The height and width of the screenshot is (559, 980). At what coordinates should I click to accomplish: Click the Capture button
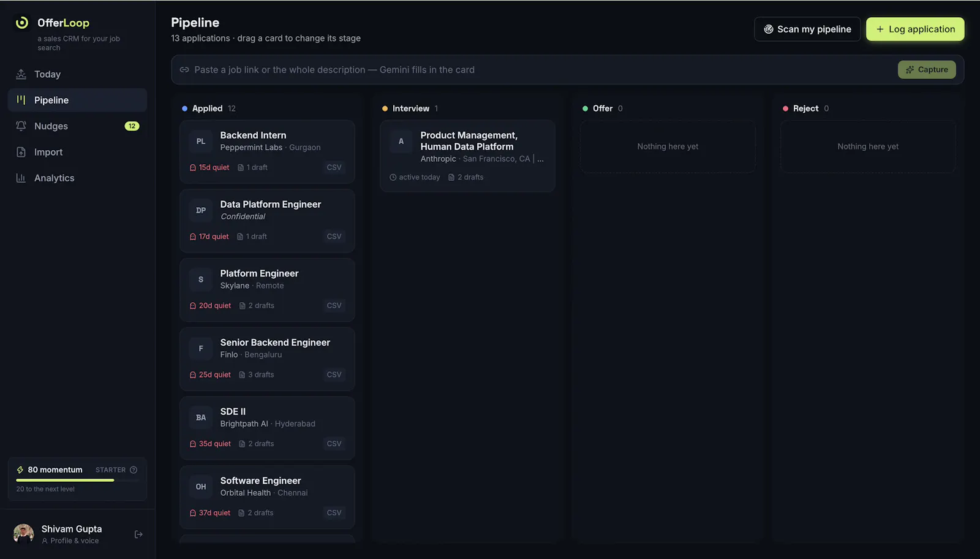point(927,69)
